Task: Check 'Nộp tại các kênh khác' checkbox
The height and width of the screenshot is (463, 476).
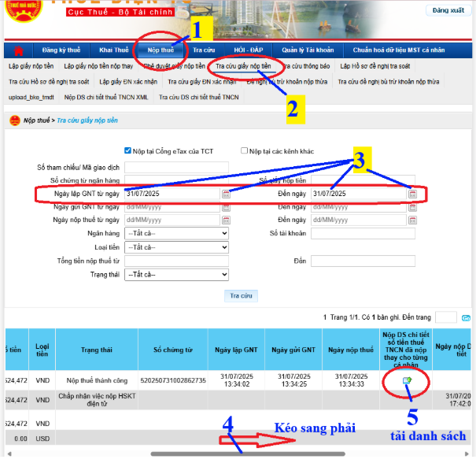Action: click(245, 151)
